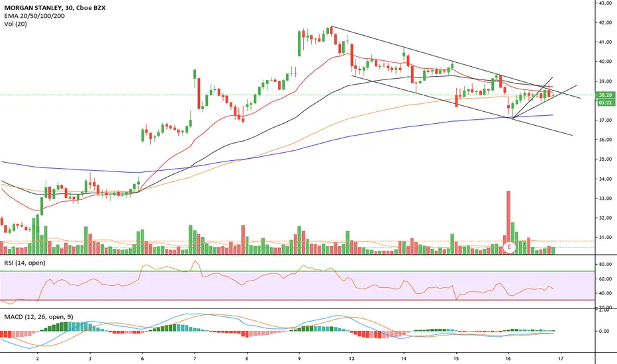The height and width of the screenshot is (364, 617).
Task: Click the MORGAN STANLEY, 30, Cboe BZX title
Action: pyautogui.click(x=55, y=7)
